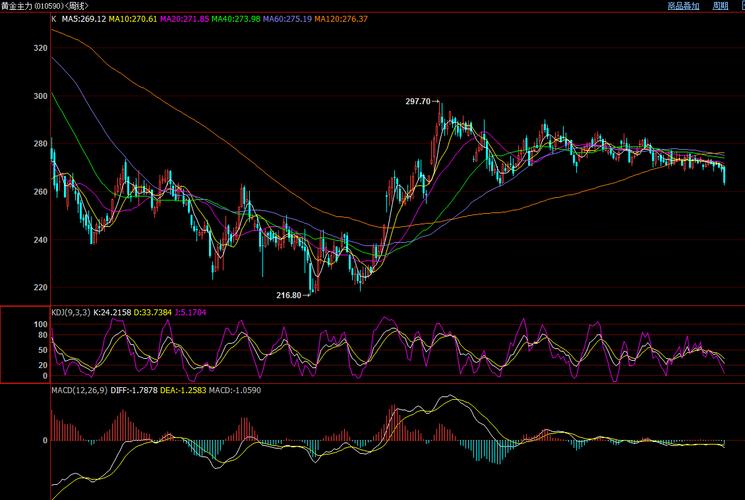Click the DEA:-1.2583 value label
The width and height of the screenshot is (745, 500).
pos(183,390)
